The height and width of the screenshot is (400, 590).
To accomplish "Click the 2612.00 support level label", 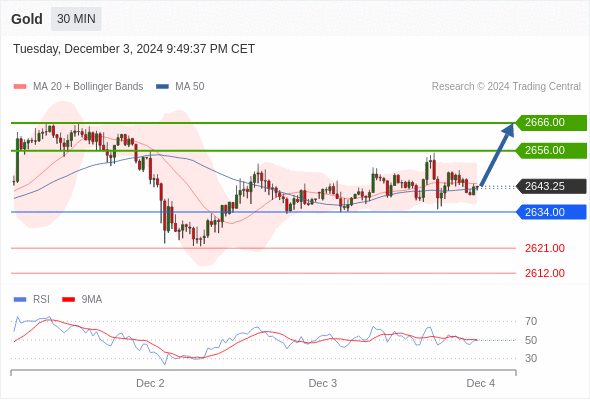I will tap(545, 273).
